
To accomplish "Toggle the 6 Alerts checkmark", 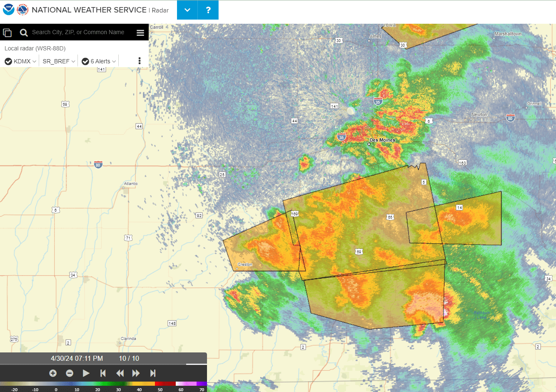I will point(85,61).
